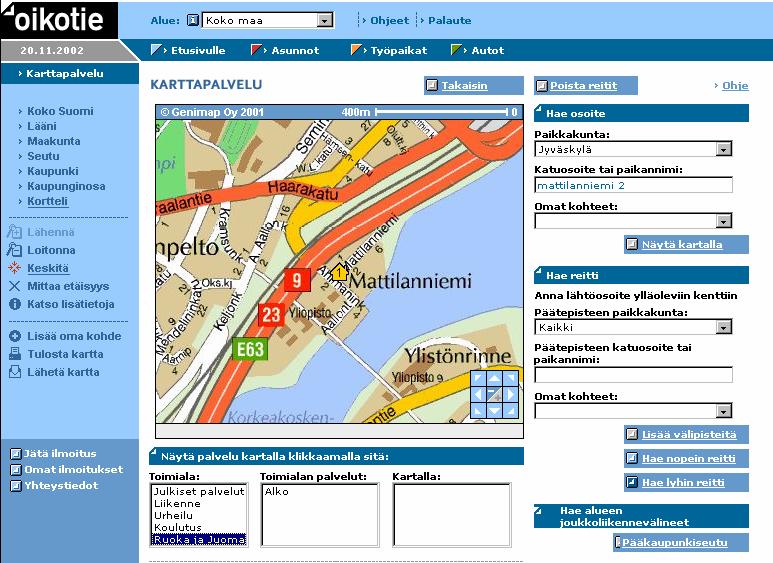This screenshot has height=563, width=773.
Task: Choose Kortteli map level
Action: click(47, 201)
